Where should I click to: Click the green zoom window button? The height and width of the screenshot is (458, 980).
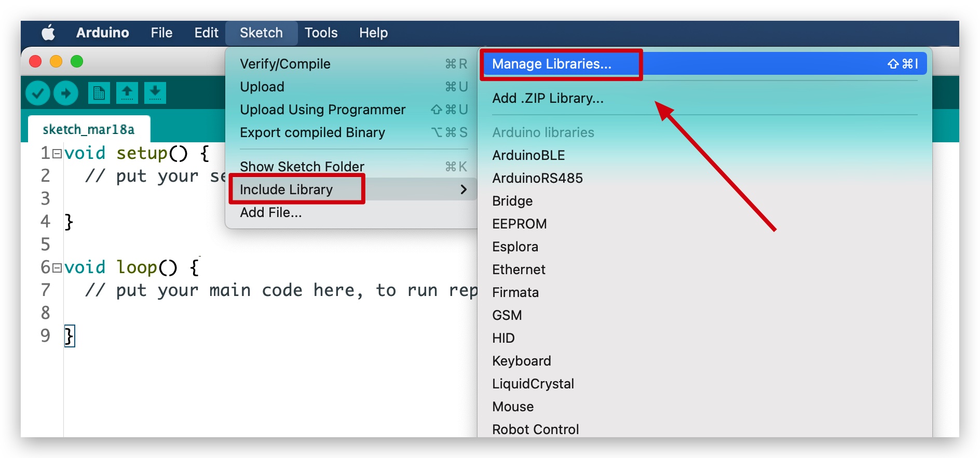[77, 62]
